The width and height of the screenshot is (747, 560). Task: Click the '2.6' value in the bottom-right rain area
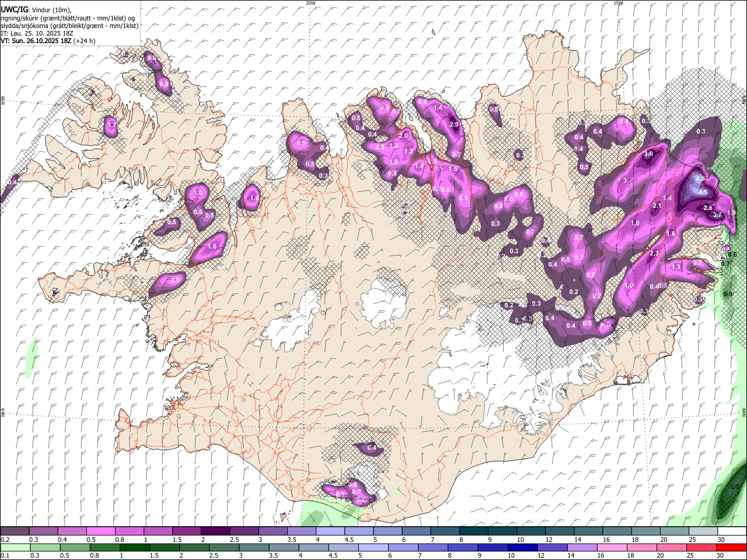(735, 487)
